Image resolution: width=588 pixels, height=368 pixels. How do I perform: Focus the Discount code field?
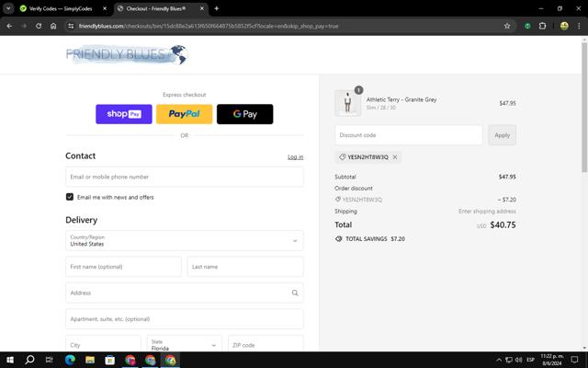(x=408, y=135)
